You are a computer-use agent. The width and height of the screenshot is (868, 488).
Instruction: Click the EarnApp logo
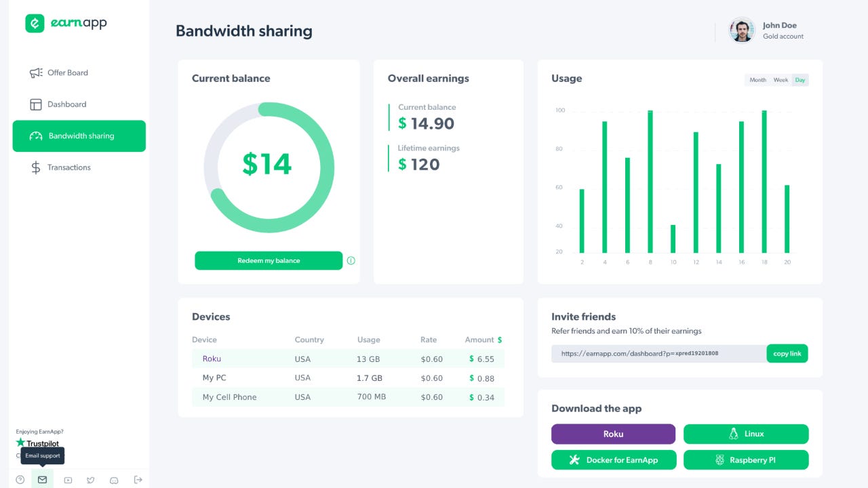[x=66, y=22]
